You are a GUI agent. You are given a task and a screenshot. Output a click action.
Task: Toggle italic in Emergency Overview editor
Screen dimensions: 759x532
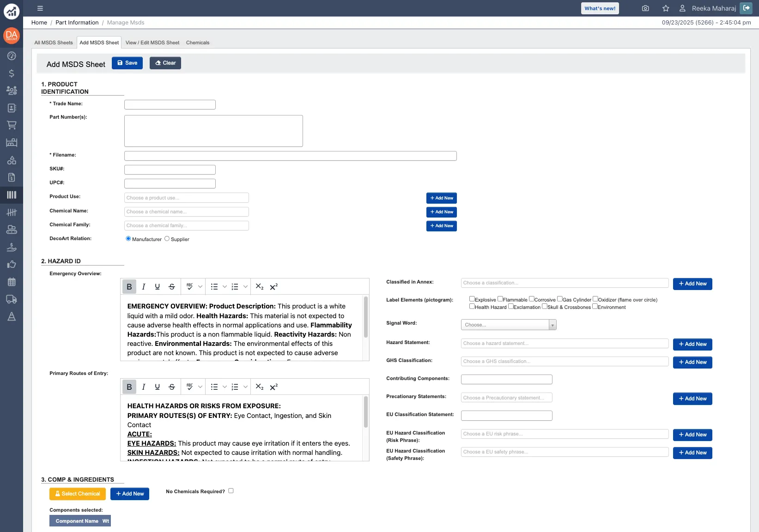click(144, 287)
